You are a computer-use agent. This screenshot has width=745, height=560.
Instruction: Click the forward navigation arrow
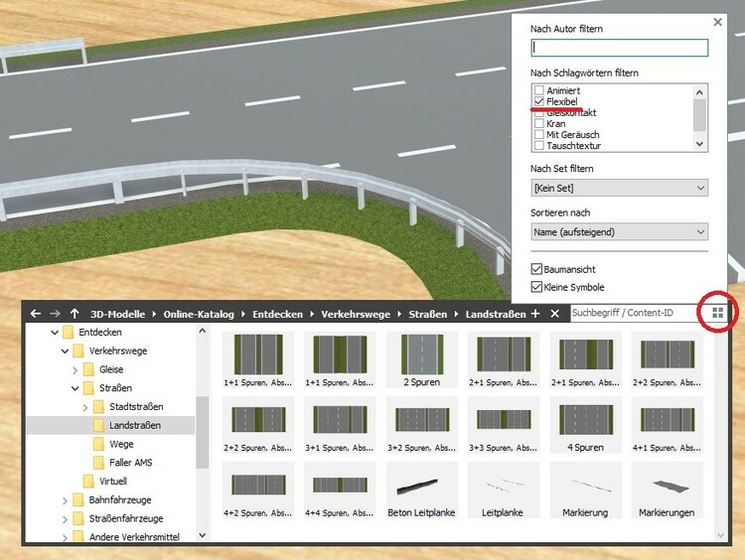(x=55, y=314)
